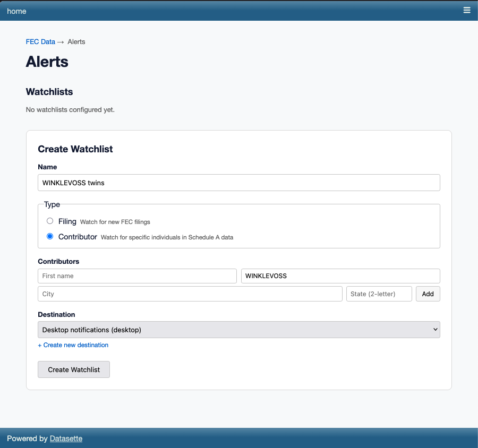Image resolution: width=478 pixels, height=448 pixels.
Task: Select the Filing radio button
Action: click(x=50, y=221)
